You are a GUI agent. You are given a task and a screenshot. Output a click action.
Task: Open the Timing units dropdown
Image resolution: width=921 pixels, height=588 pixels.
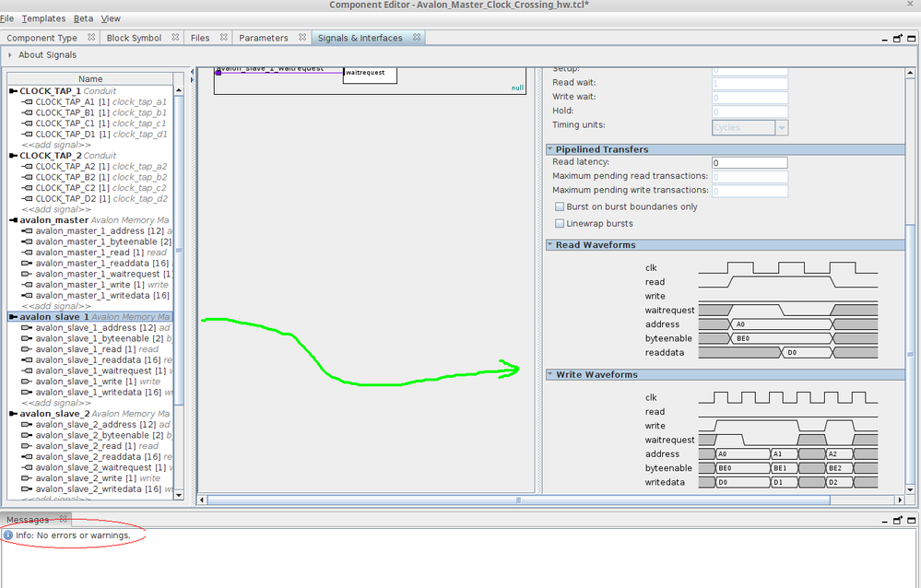coord(781,128)
